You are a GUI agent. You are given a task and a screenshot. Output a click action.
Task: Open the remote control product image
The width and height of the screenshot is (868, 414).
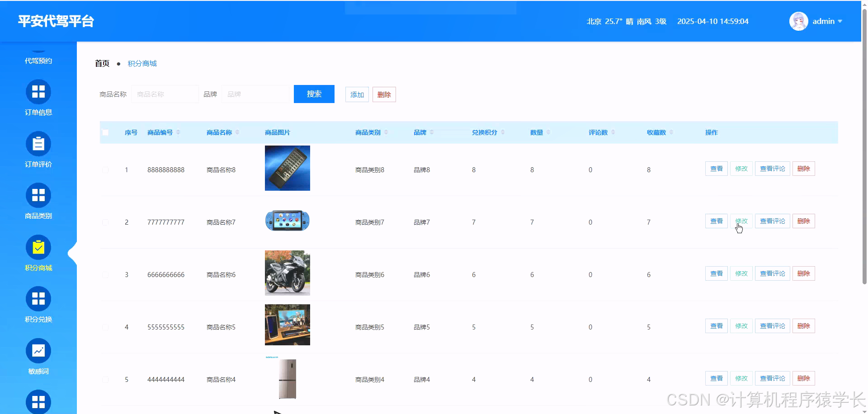click(x=288, y=168)
